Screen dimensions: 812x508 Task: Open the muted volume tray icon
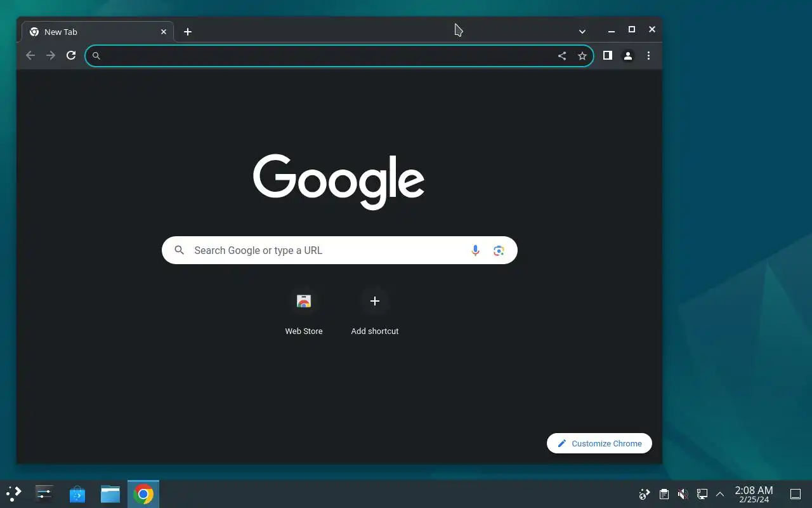pos(683,494)
